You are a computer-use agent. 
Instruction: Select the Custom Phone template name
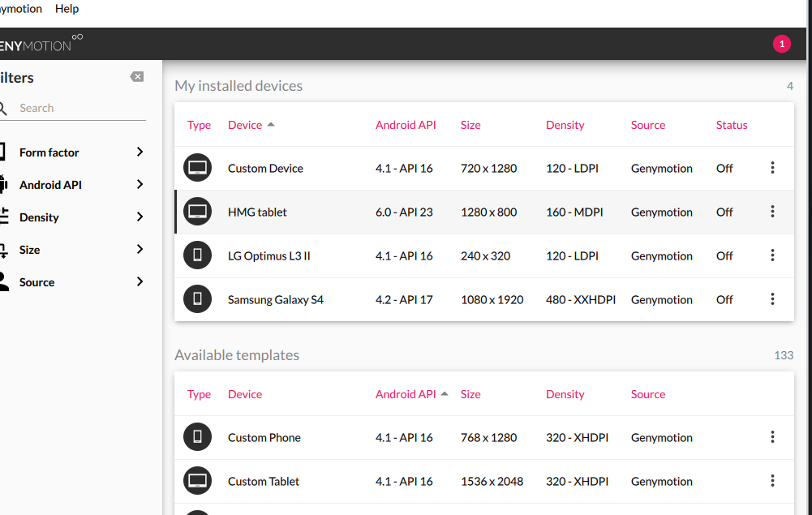click(264, 437)
